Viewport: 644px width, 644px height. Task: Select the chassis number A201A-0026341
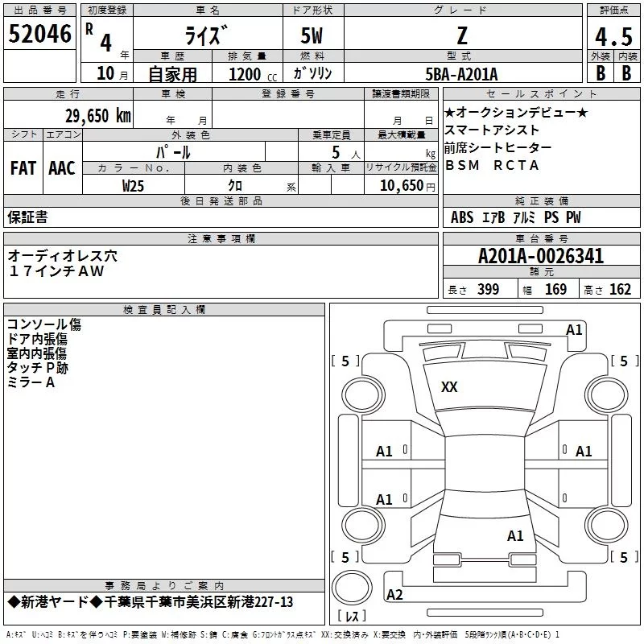(540, 257)
